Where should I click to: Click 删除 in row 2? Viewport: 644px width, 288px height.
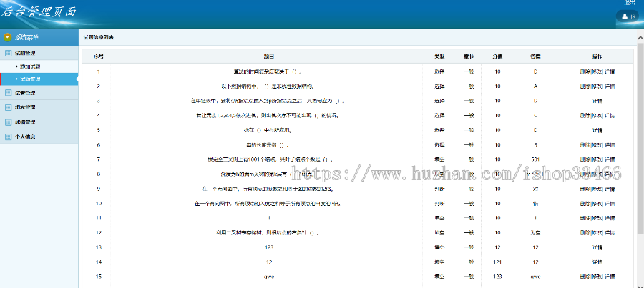[x=585, y=86]
